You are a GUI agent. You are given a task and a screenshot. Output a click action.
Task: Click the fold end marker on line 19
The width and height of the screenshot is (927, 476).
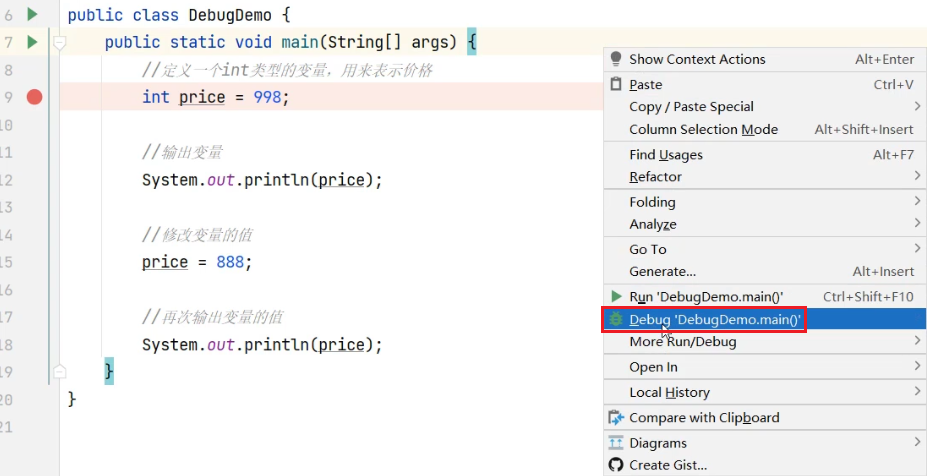coord(59,371)
